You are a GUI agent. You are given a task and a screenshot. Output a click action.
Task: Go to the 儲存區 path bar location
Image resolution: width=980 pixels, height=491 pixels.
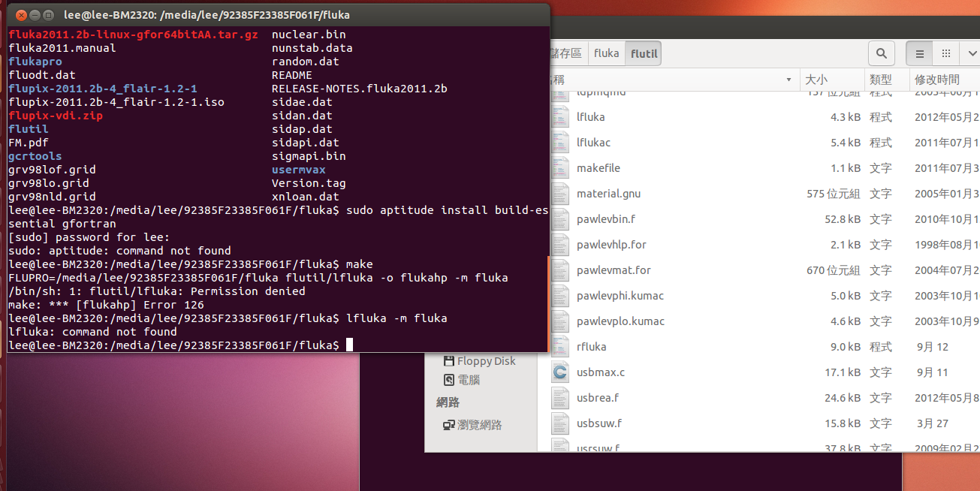568,53
